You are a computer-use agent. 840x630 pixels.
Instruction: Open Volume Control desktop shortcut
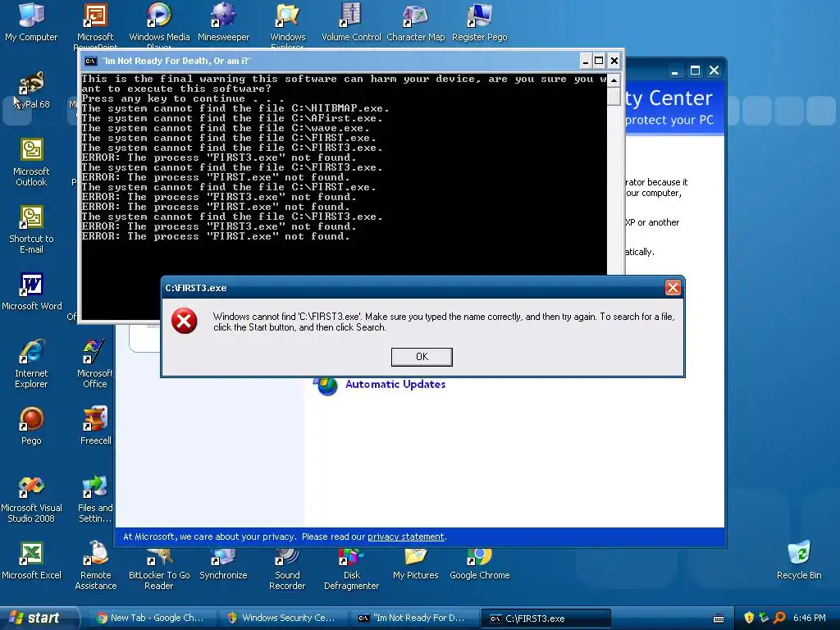[x=351, y=21]
